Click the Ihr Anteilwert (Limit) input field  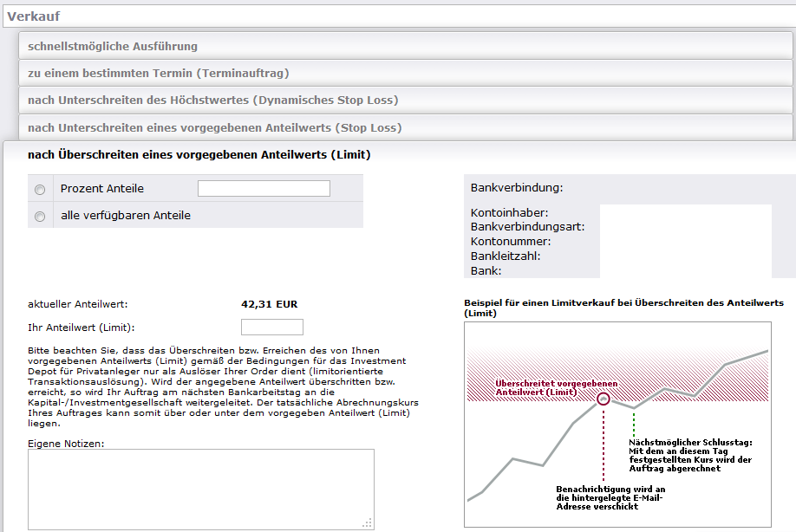pos(271,328)
